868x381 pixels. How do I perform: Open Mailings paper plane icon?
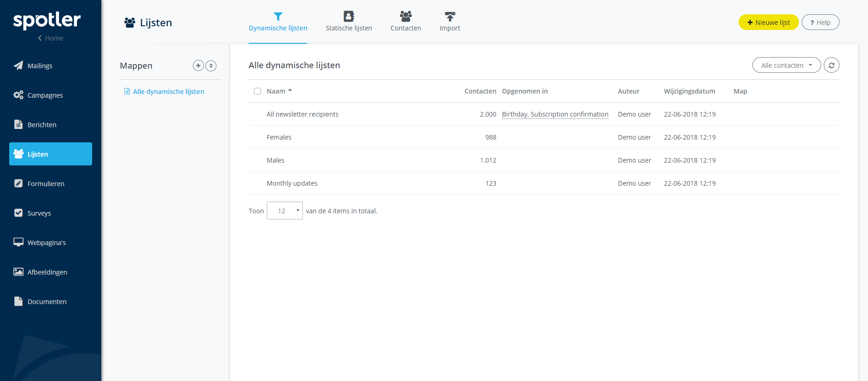tap(18, 65)
